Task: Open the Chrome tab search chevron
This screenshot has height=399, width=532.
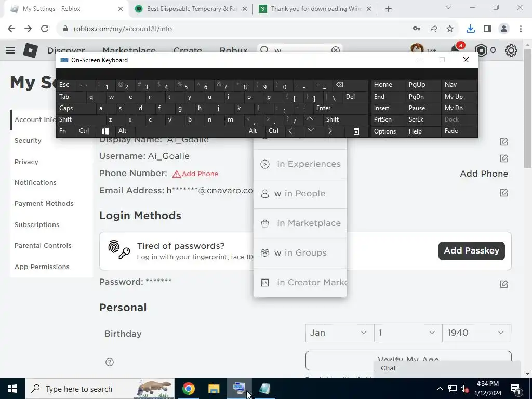Action: (x=448, y=8)
